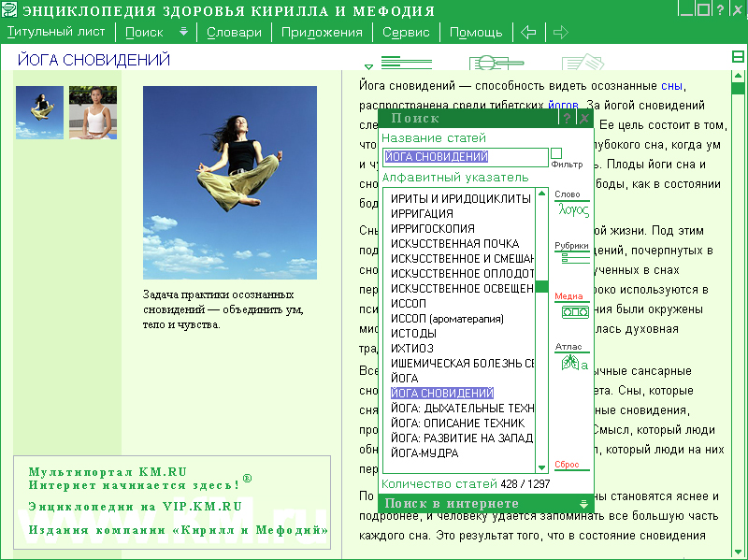Image resolution: width=748 pixels, height=560 pixels.
Task: Open the large levitating yoga image
Action: click(230, 182)
